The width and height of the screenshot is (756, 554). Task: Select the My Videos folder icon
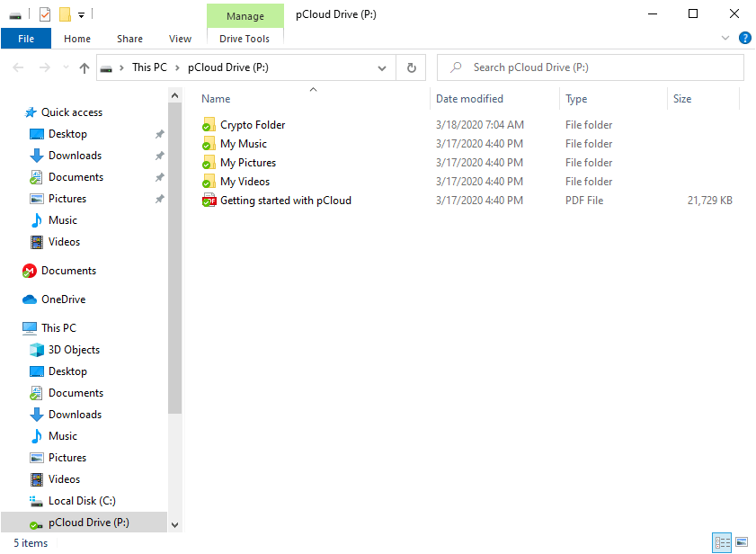209,182
